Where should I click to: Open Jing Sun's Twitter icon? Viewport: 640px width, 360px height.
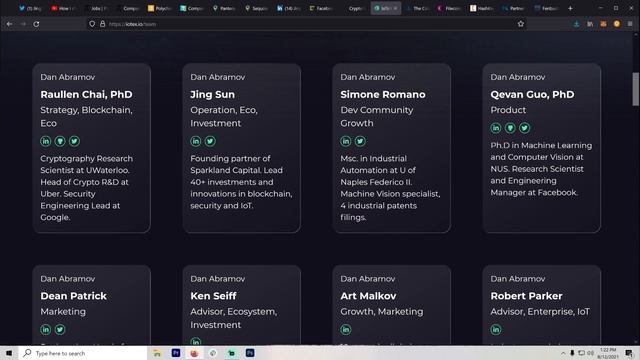210,141
